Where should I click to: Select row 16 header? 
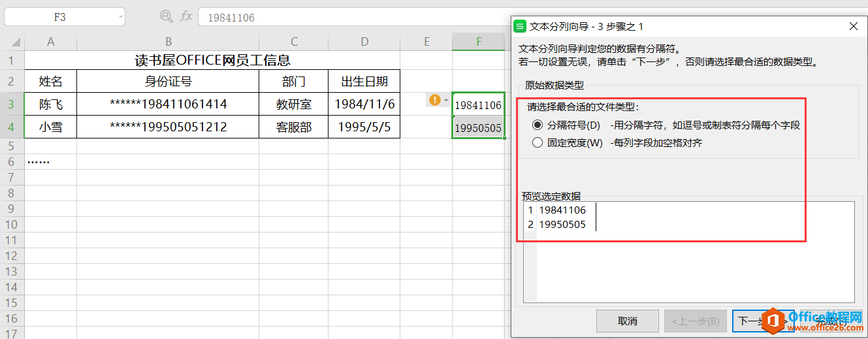point(12,318)
